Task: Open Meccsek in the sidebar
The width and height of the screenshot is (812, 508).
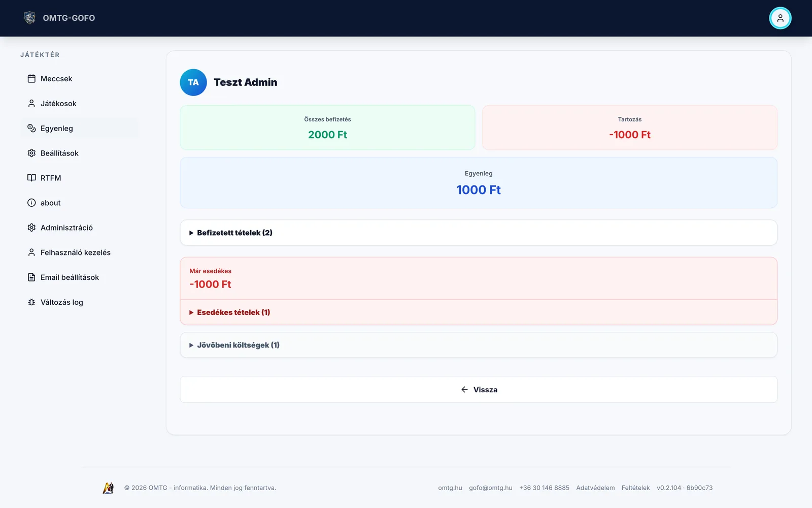Action: (x=80, y=79)
